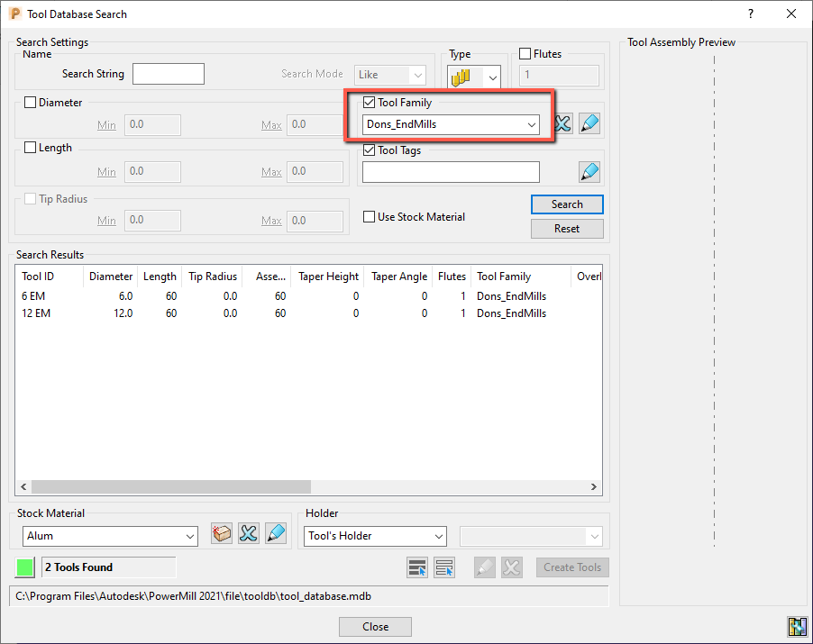Expand the Tool's Holder dropdown
Image resolution: width=813 pixels, height=644 pixels.
438,536
